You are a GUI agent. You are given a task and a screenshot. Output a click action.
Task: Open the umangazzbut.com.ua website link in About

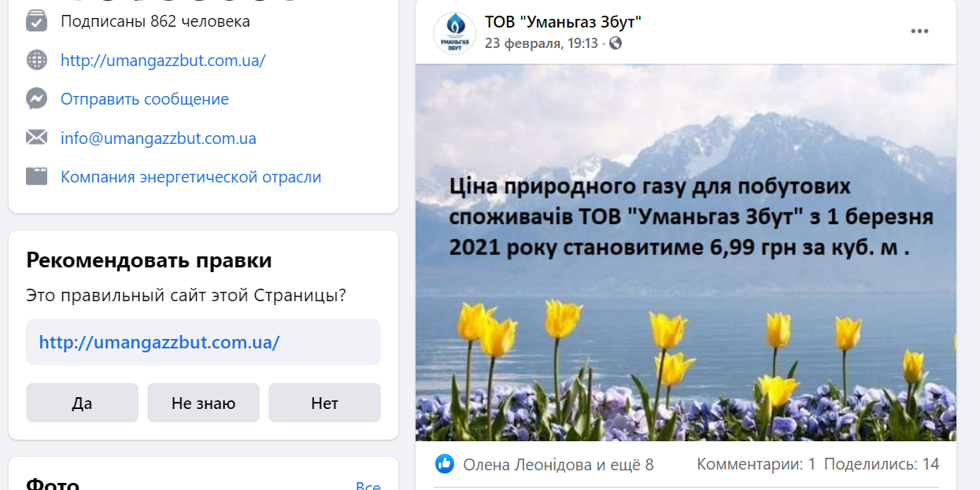point(163,61)
